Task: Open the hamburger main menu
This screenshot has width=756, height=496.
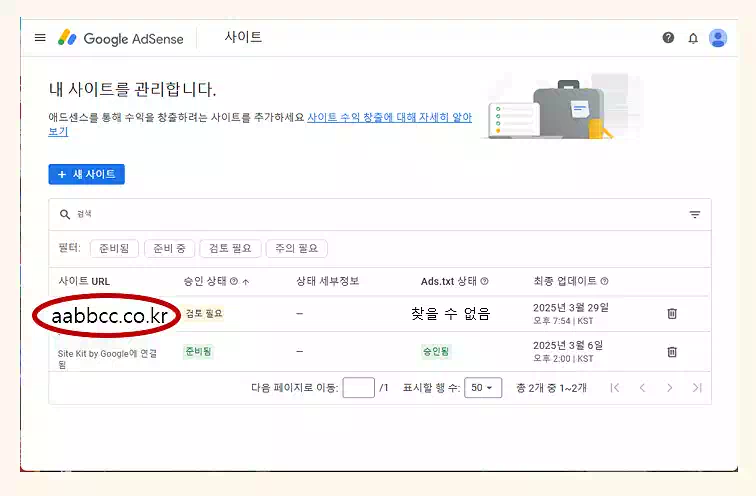Action: click(x=40, y=38)
